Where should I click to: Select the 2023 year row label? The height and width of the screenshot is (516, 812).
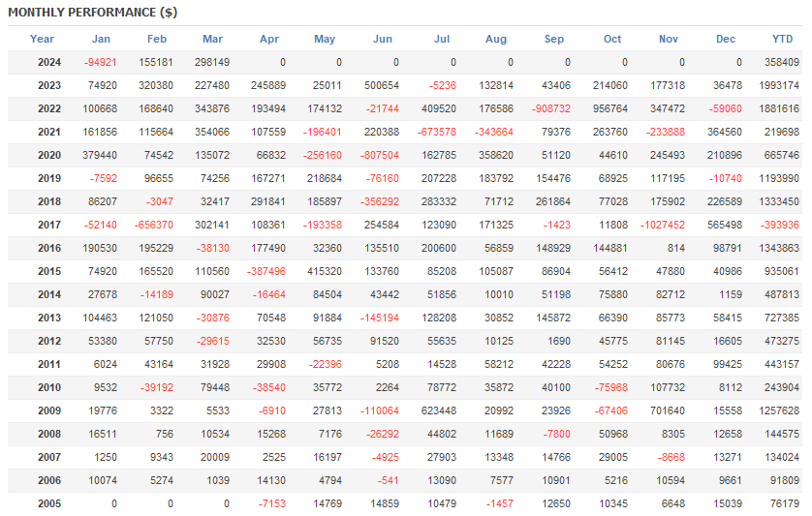point(49,85)
